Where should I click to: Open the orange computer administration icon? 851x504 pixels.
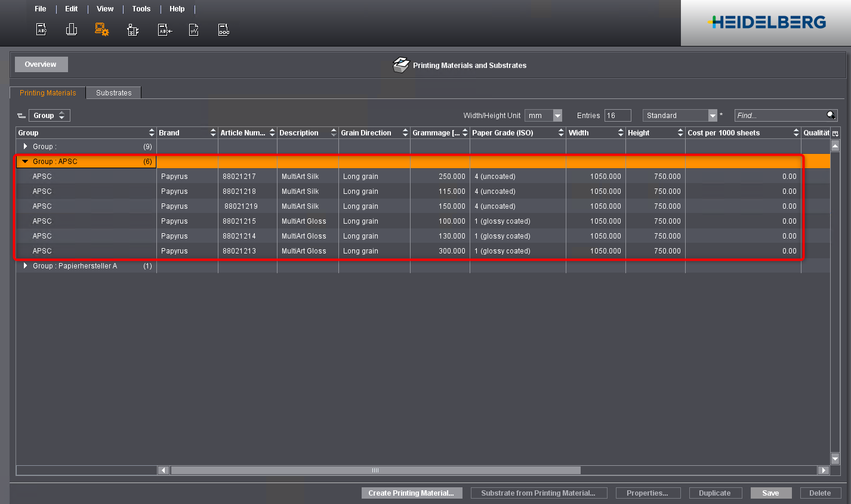tap(102, 29)
